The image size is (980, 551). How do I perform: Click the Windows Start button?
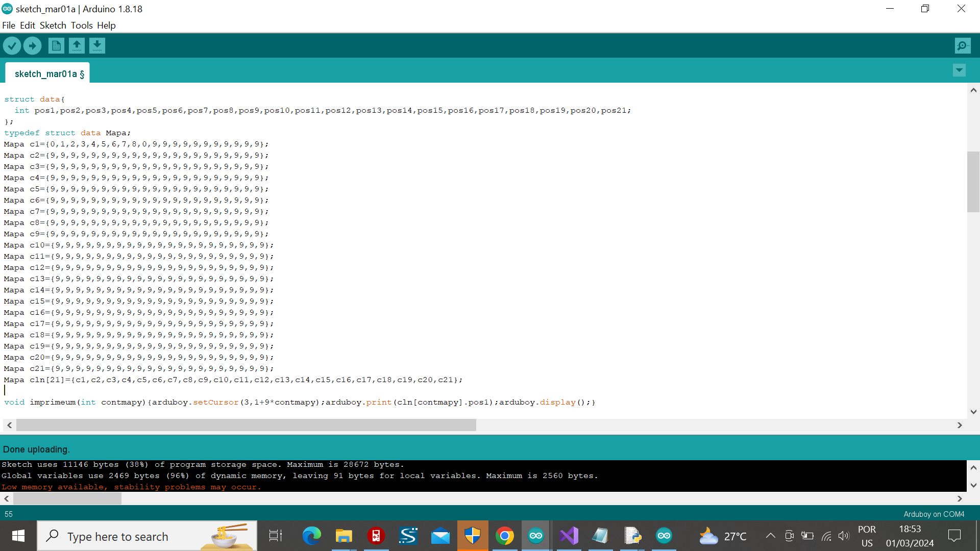point(18,536)
